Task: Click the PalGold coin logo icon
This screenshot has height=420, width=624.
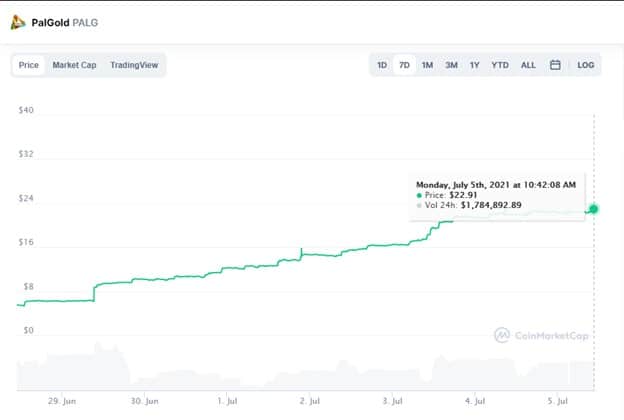Action: click(x=18, y=22)
